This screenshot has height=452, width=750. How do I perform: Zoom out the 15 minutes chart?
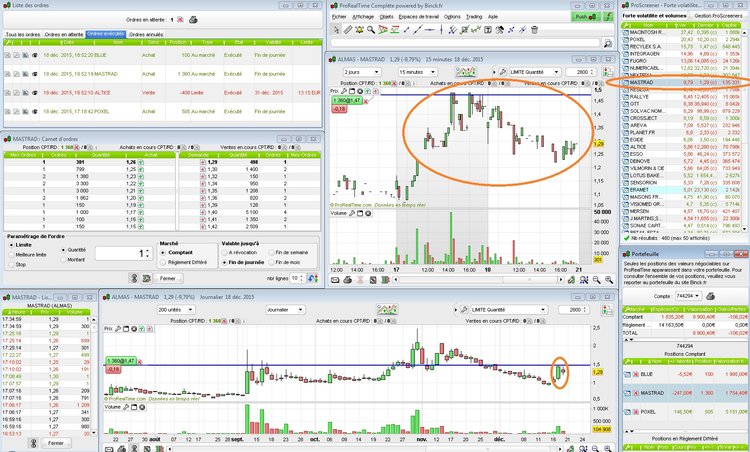[596, 280]
